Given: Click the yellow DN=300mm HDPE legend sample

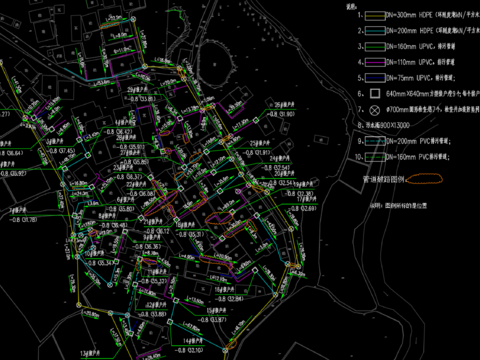Looking at the screenshot, I should (375, 15).
